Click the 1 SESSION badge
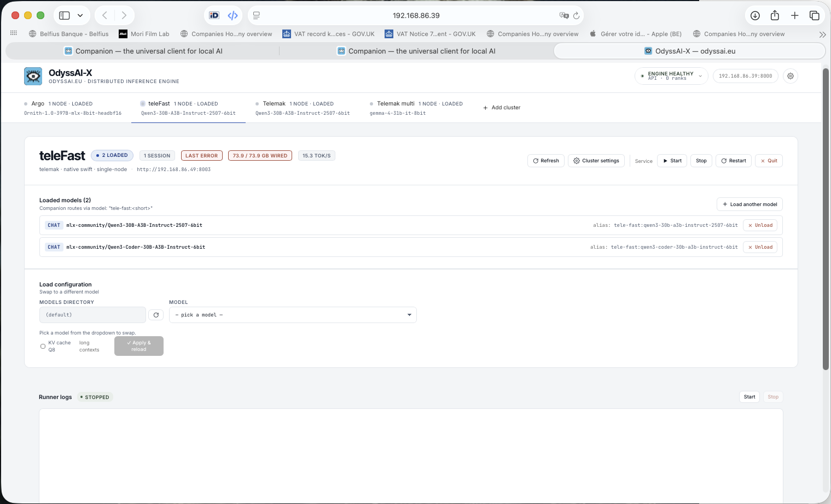The height and width of the screenshot is (504, 831). click(157, 156)
